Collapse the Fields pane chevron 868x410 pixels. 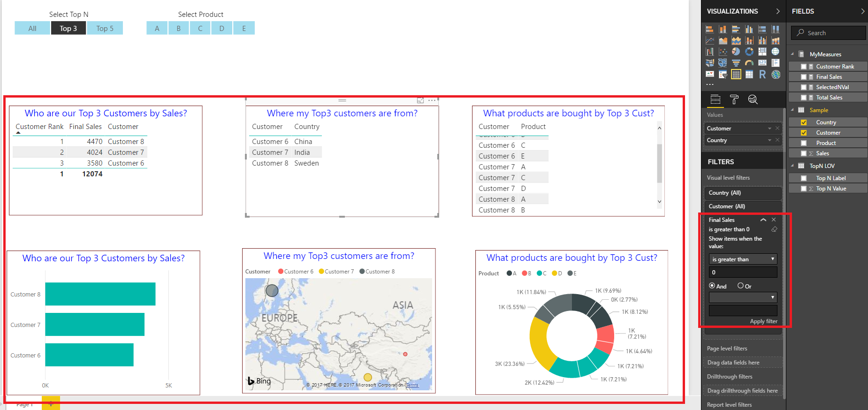(862, 11)
